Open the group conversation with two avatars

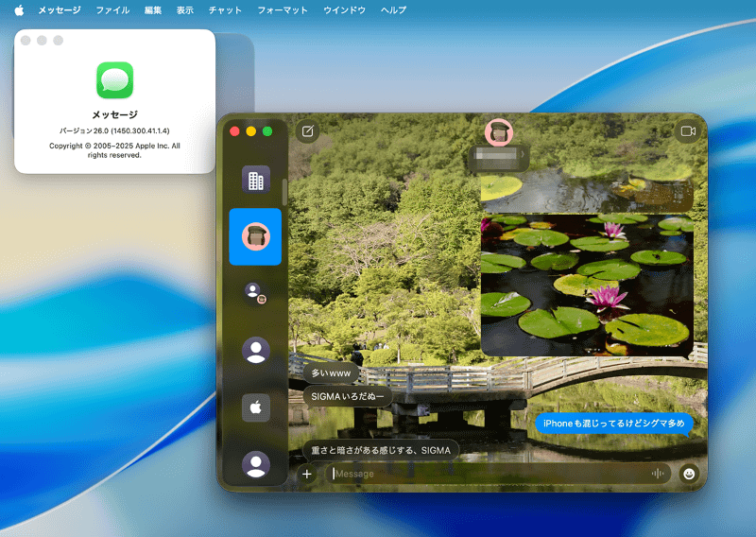255,293
